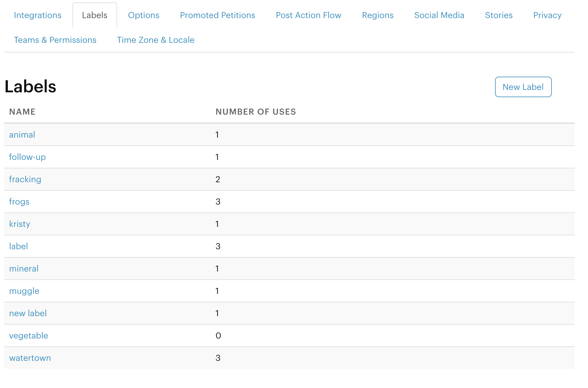Click the use count 1 for mineral

pyautogui.click(x=217, y=269)
